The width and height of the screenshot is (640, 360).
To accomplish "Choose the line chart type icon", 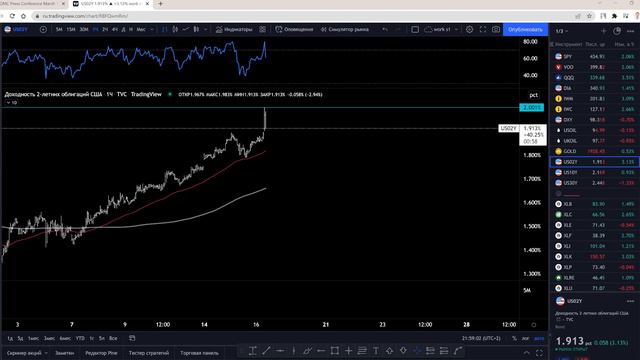I will tap(186, 29).
